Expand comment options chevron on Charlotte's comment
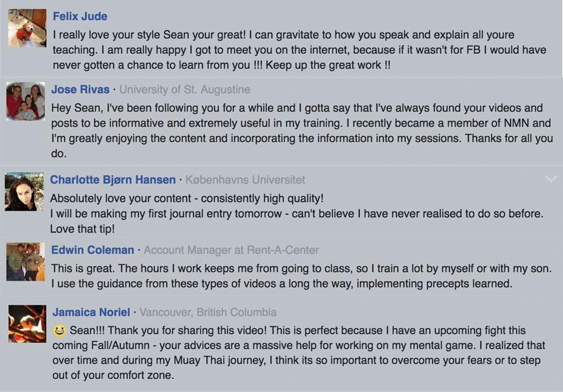Screen dimensions: 563x392 point(551,179)
